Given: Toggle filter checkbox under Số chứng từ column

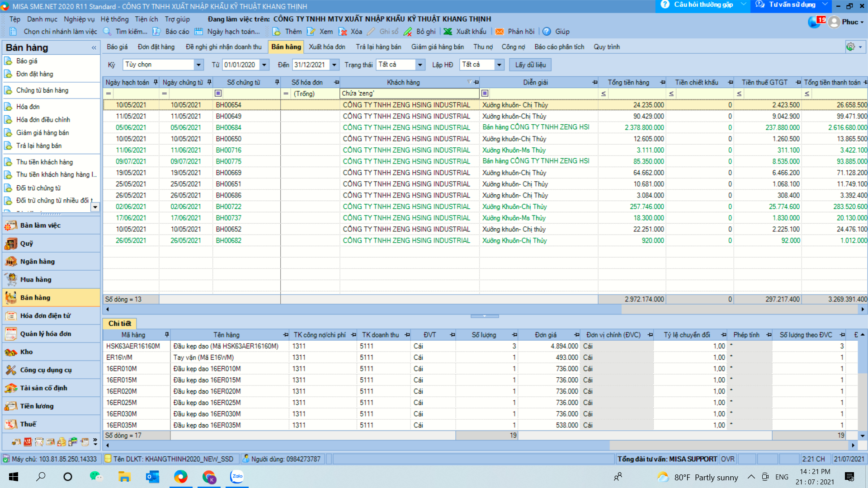Looking at the screenshot, I should tap(218, 94).
